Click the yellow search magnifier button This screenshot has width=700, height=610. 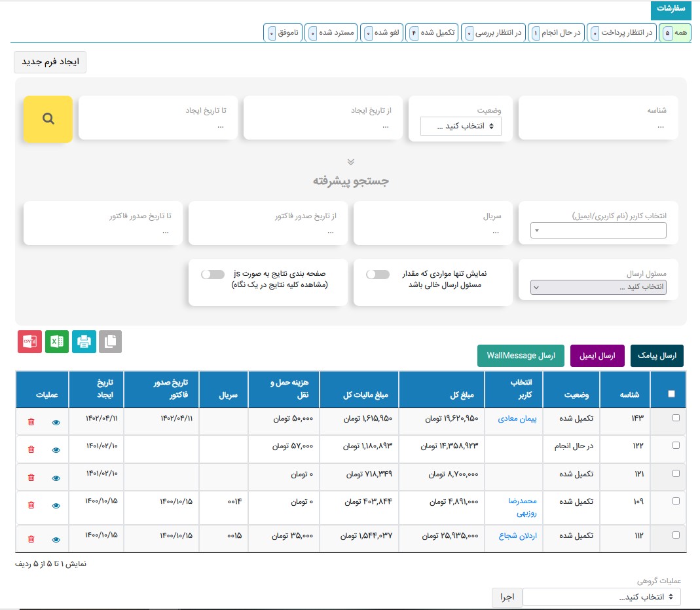(48, 119)
